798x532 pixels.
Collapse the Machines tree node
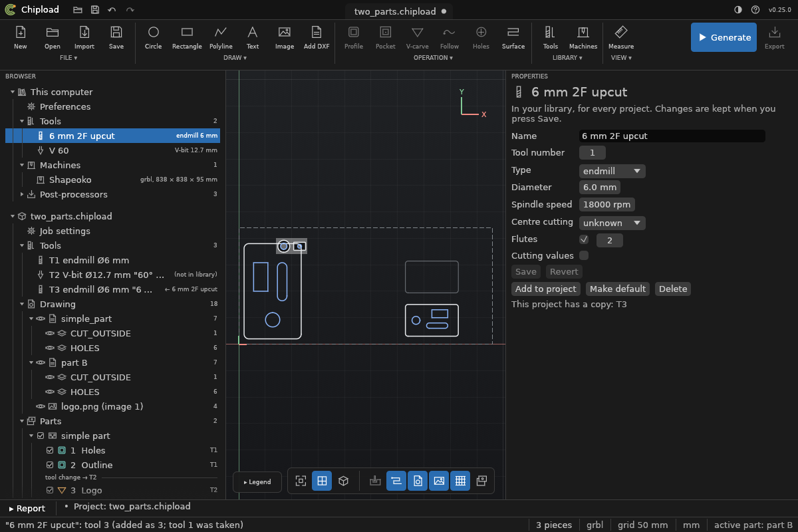(22, 165)
